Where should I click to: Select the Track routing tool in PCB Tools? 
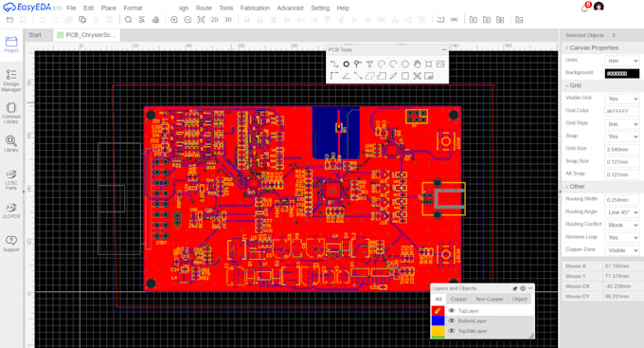pyautogui.click(x=334, y=64)
